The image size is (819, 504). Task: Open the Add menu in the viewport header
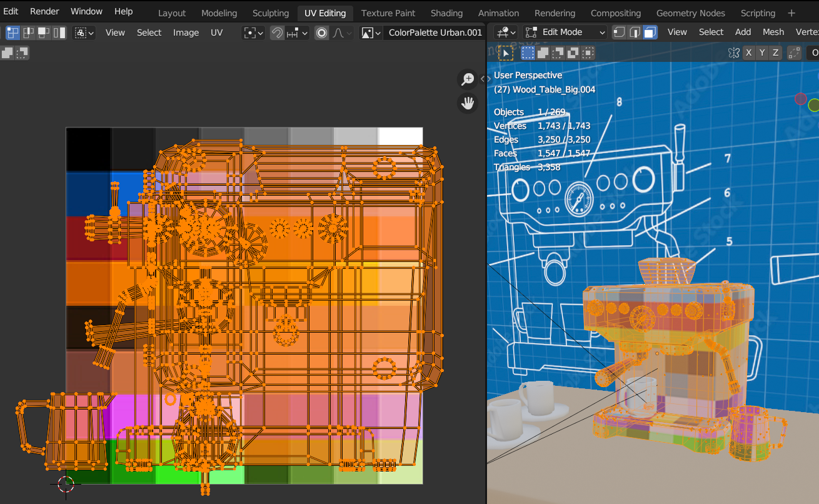click(x=743, y=32)
